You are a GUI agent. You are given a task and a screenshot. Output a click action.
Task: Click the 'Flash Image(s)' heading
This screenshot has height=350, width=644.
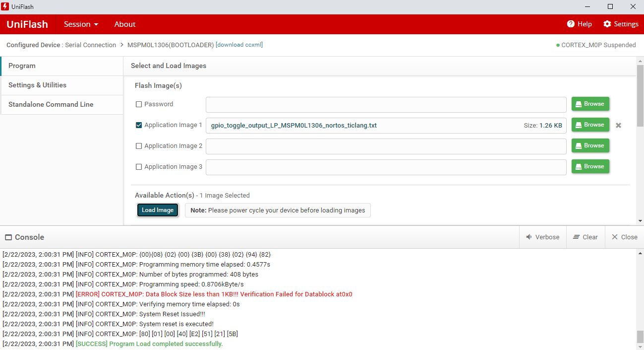(158, 85)
